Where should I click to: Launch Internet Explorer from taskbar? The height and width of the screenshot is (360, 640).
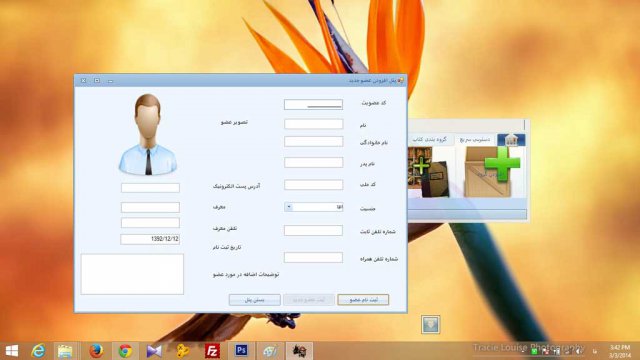(x=38, y=351)
